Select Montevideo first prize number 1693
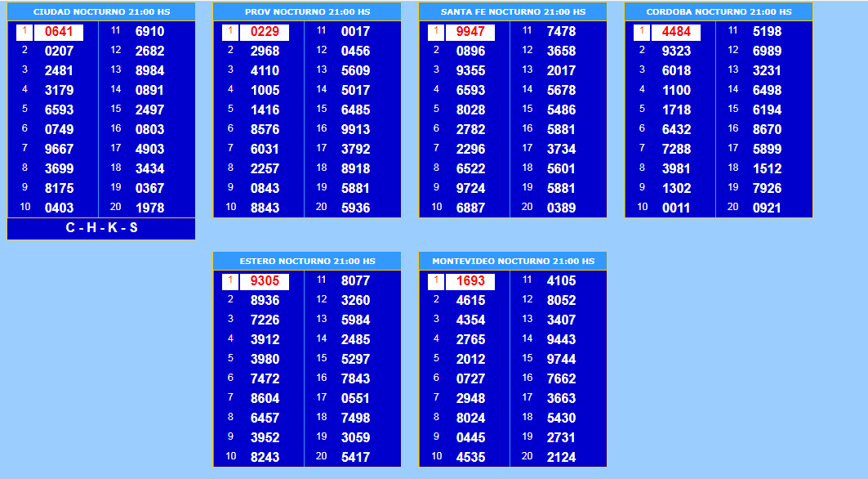 point(470,281)
